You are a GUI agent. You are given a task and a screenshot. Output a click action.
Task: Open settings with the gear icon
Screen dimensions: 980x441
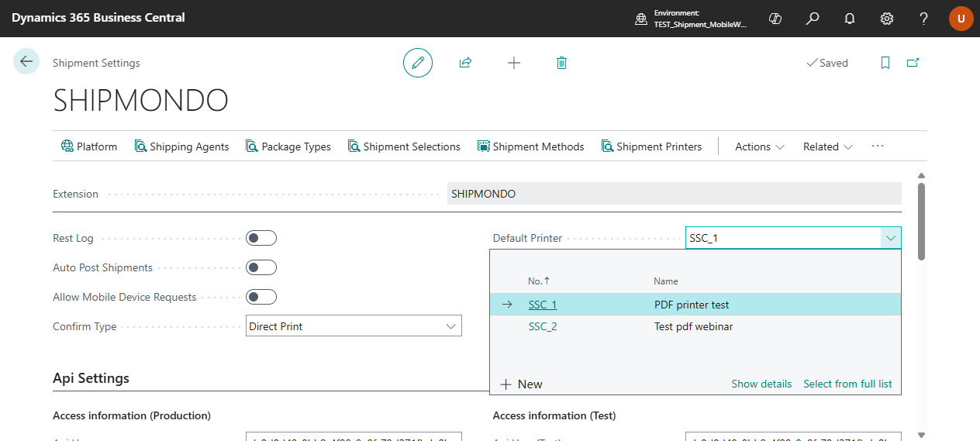(x=887, y=19)
